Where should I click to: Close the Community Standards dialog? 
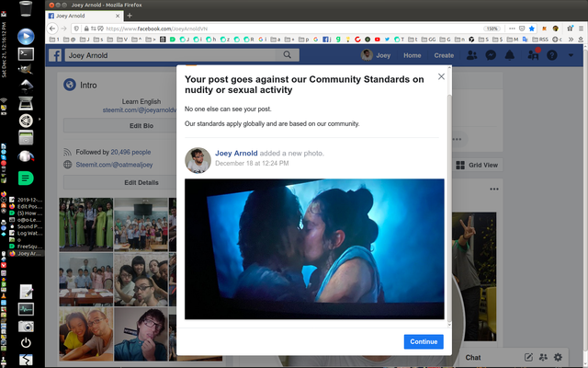pos(441,76)
